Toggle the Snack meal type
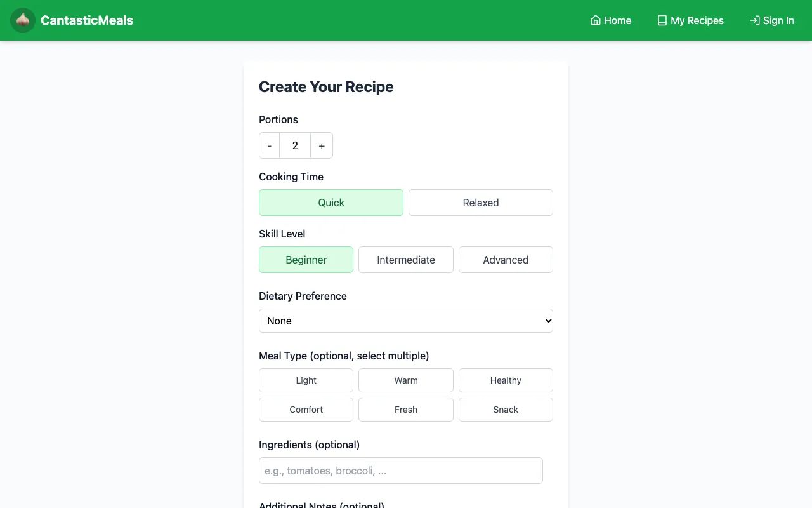This screenshot has width=812, height=508. point(506,410)
